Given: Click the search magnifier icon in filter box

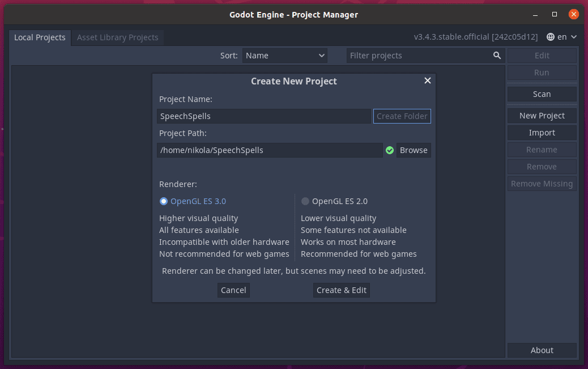Looking at the screenshot, I should click(x=497, y=56).
